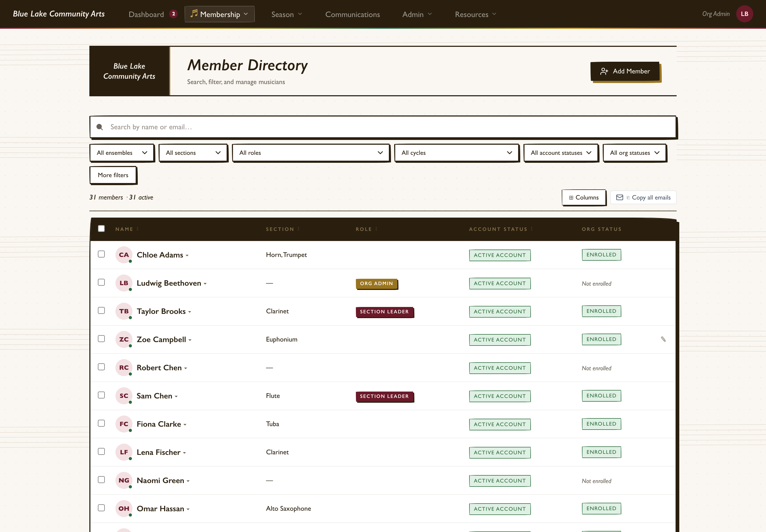Click the RC avatar for Robert Chen

pos(124,367)
